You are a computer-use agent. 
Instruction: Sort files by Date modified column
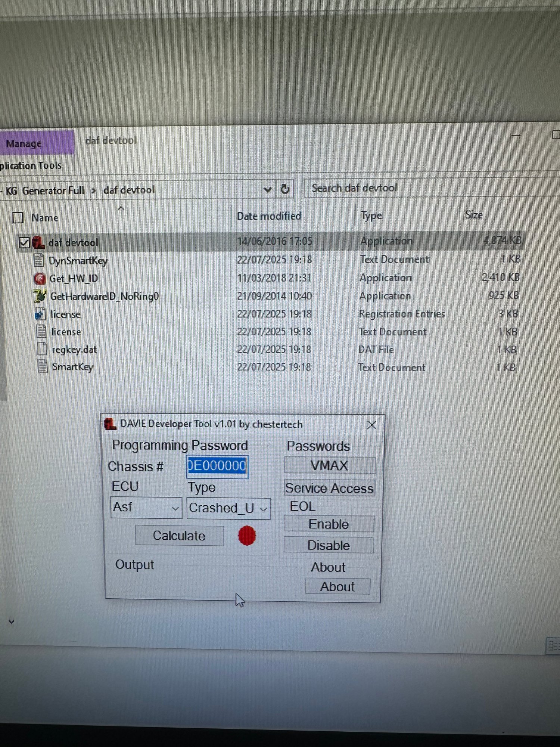269,216
